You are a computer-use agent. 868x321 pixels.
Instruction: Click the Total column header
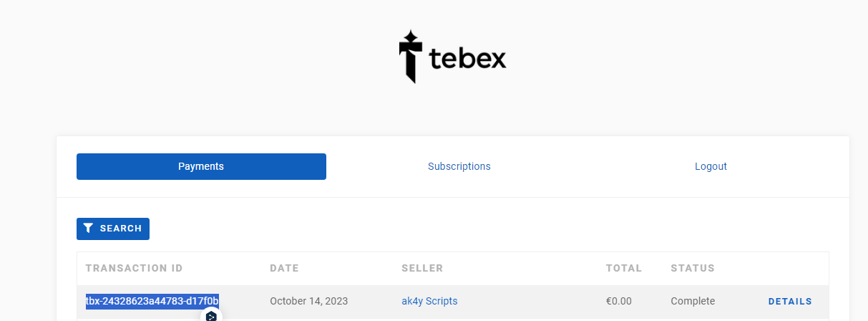coord(624,269)
